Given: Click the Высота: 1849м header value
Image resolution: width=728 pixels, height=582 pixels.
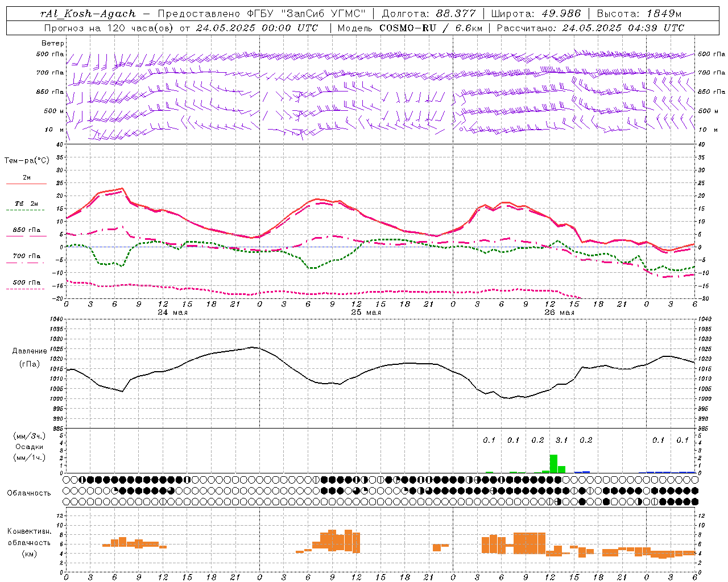Looking at the screenshot, I should tap(639, 14).
